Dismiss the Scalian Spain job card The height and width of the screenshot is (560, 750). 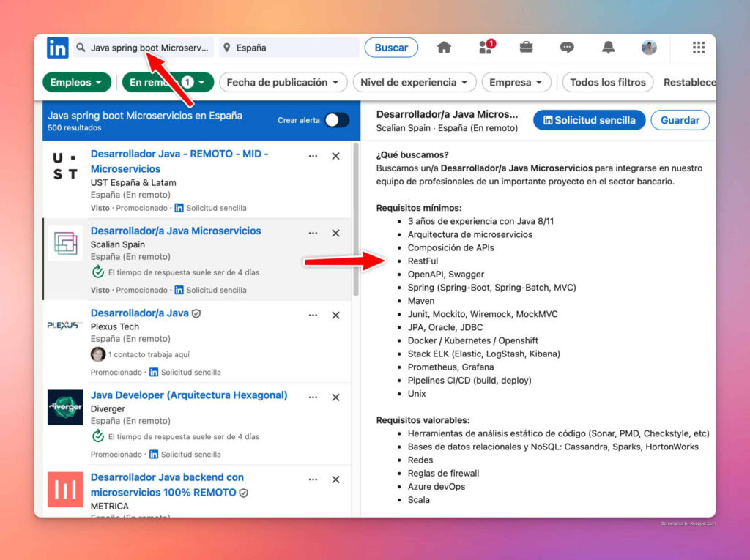tap(335, 233)
